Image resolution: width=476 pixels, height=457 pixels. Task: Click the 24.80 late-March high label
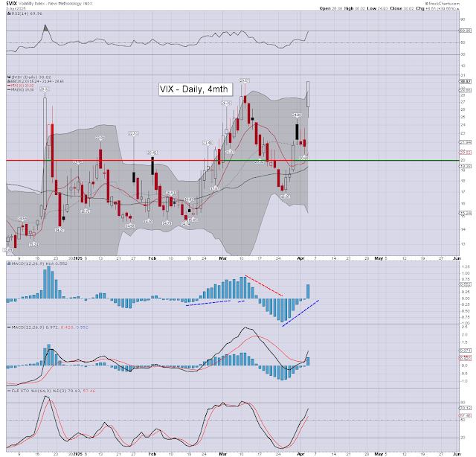297,115
